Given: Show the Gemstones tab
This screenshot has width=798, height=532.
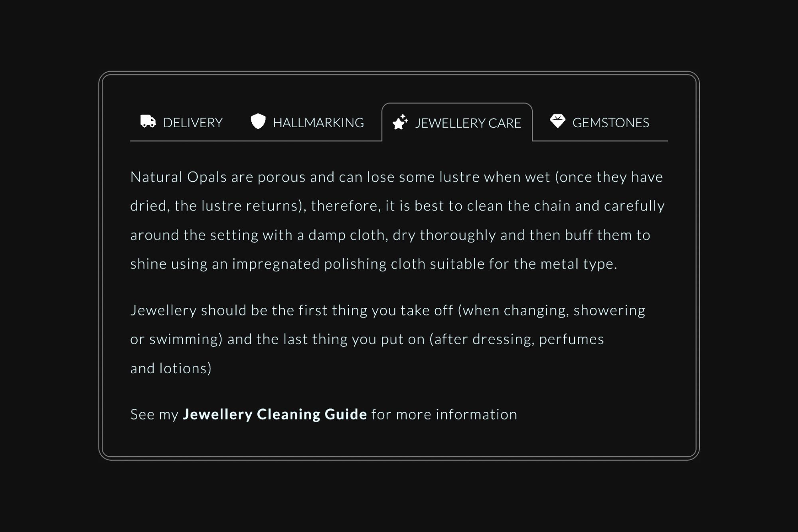Looking at the screenshot, I should [x=610, y=122].
